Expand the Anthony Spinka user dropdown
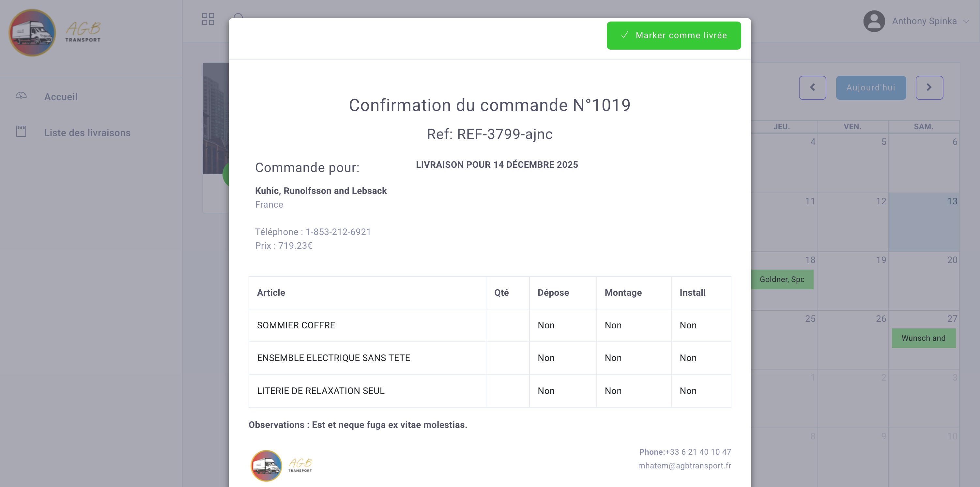980x487 pixels. coord(966,21)
